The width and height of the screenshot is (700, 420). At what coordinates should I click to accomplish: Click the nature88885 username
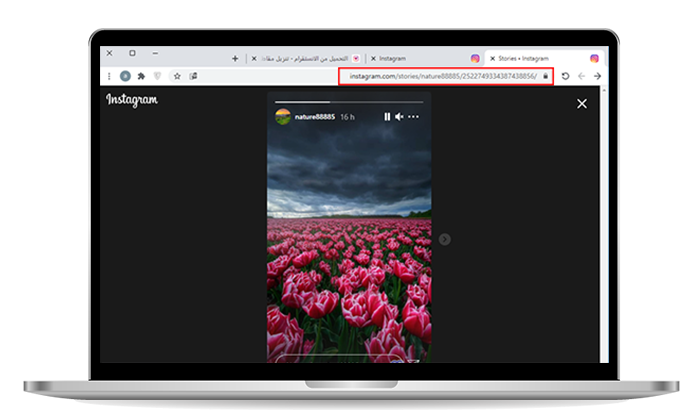click(x=315, y=116)
